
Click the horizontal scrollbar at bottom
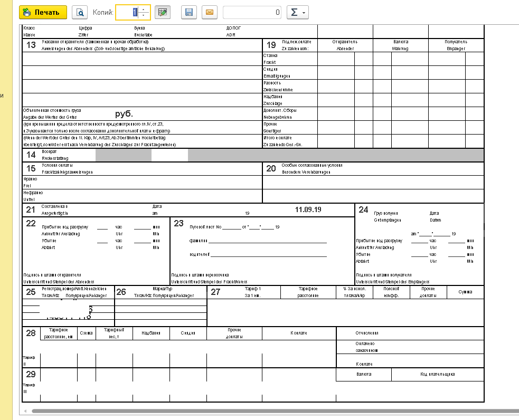tap(276, 411)
